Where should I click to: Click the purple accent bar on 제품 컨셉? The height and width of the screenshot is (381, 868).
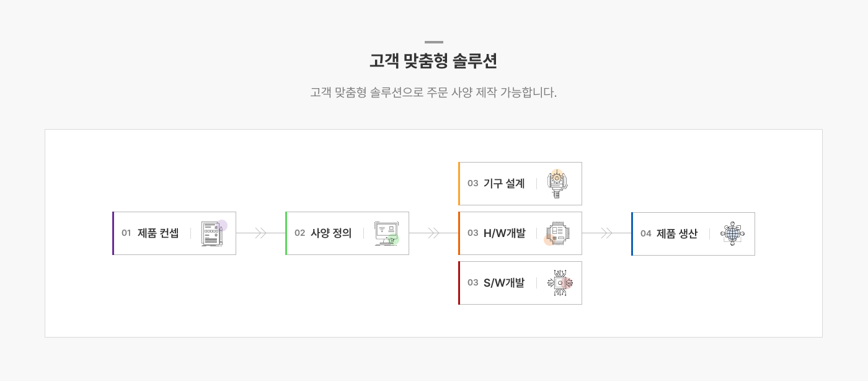(x=113, y=233)
